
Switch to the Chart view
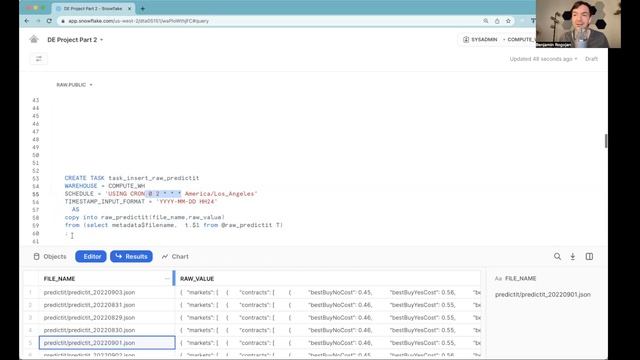175,256
